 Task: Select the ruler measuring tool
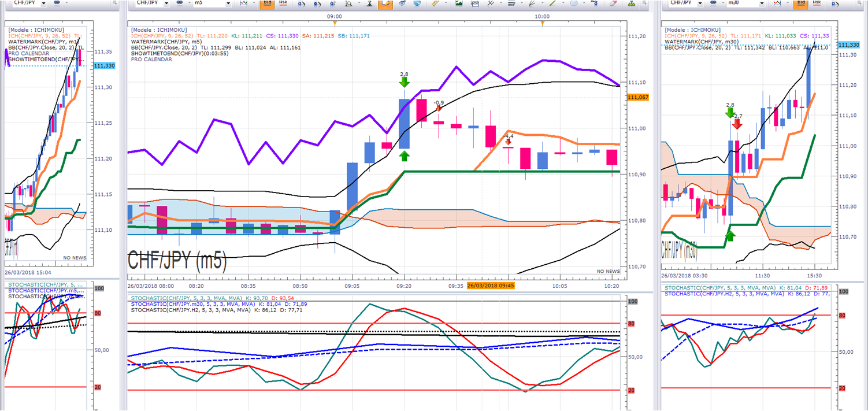click(435, 3)
